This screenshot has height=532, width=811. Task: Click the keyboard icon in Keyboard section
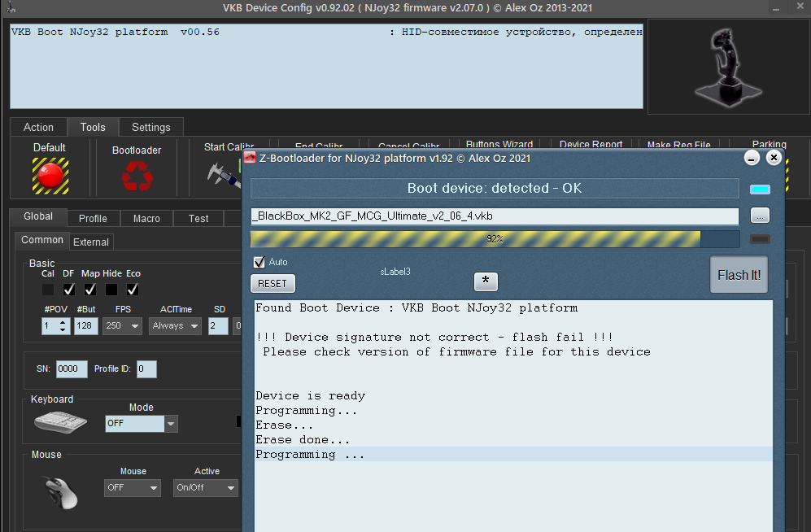[x=60, y=423]
